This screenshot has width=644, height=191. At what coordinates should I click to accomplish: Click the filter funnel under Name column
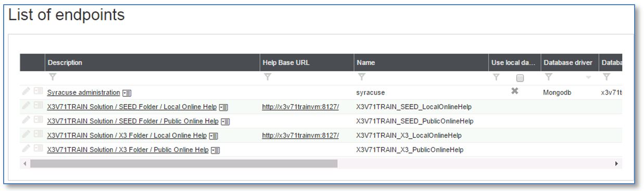[361, 77]
